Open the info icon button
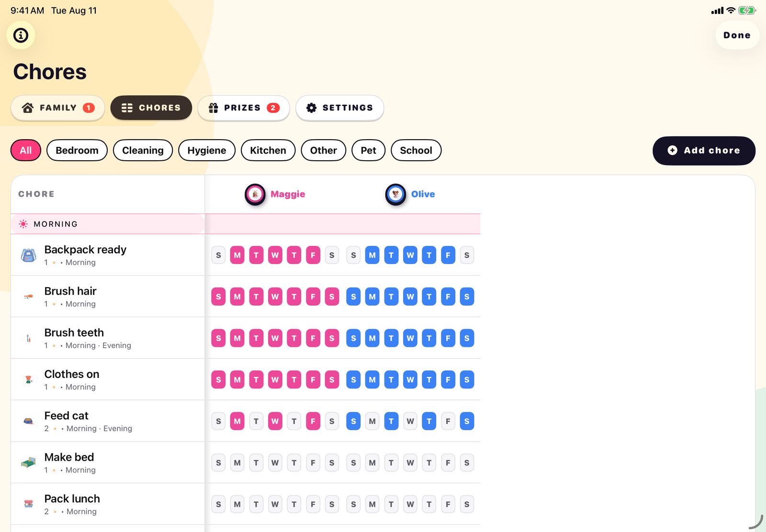 coord(21,35)
